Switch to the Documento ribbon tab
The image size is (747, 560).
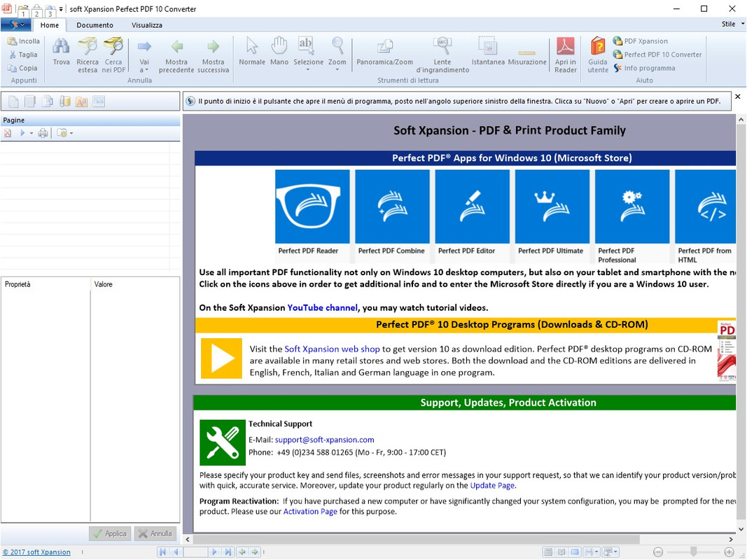click(95, 25)
